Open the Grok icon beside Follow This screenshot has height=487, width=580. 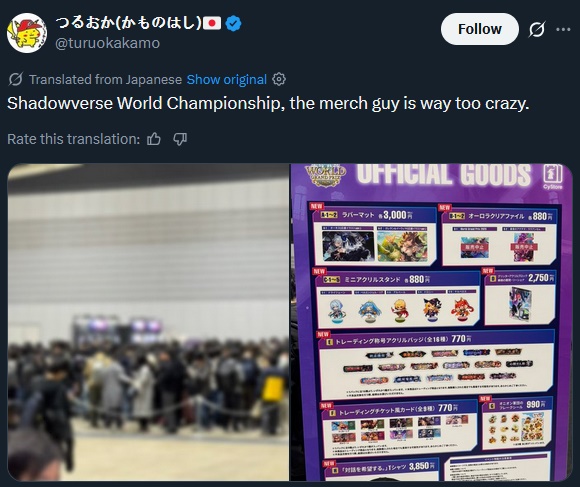[536, 29]
